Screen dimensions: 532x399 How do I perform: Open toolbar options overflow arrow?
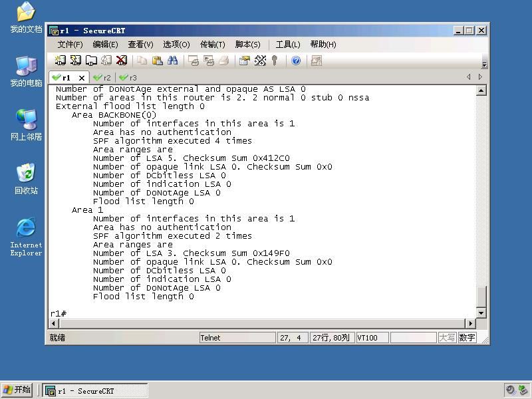(484, 65)
